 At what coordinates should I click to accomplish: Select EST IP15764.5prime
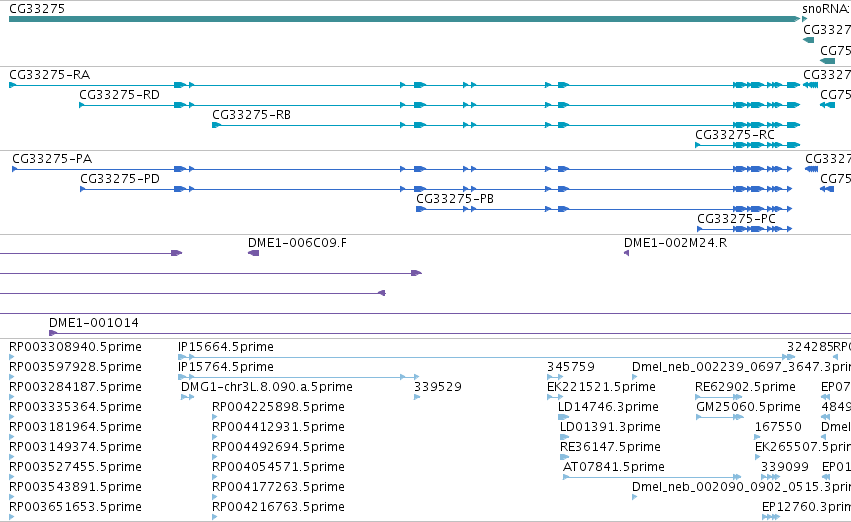[x=226, y=367]
